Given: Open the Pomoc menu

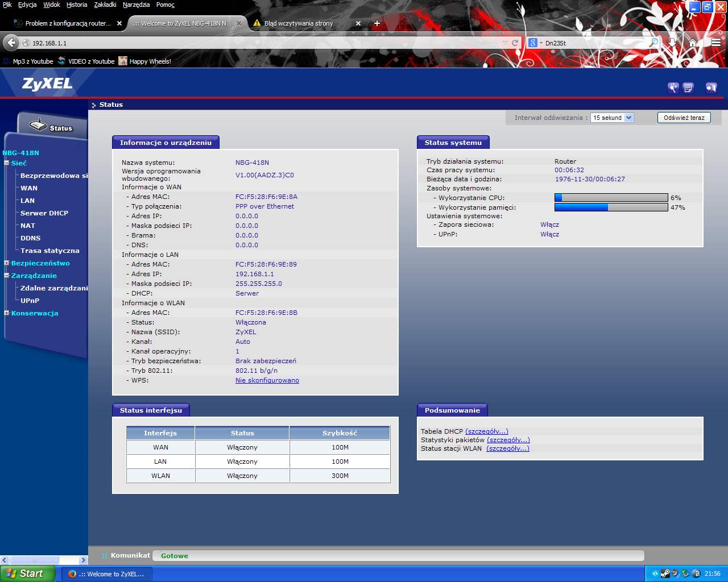Looking at the screenshot, I should [166, 5].
